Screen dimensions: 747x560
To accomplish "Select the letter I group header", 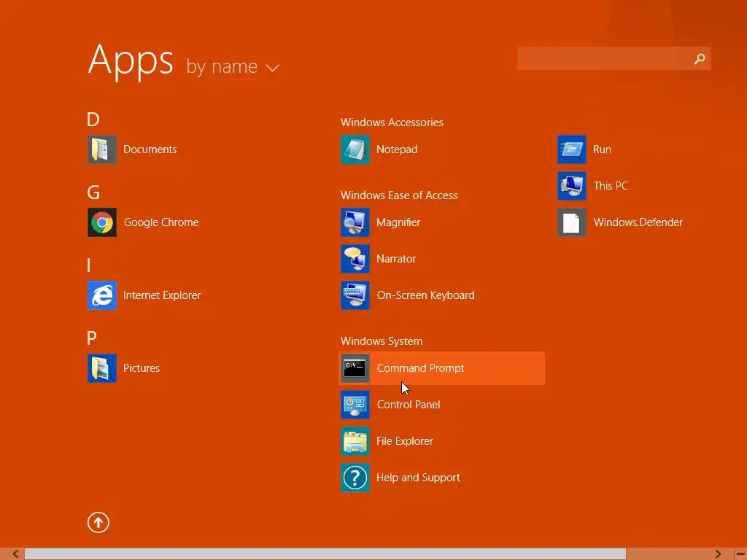I will (88, 265).
